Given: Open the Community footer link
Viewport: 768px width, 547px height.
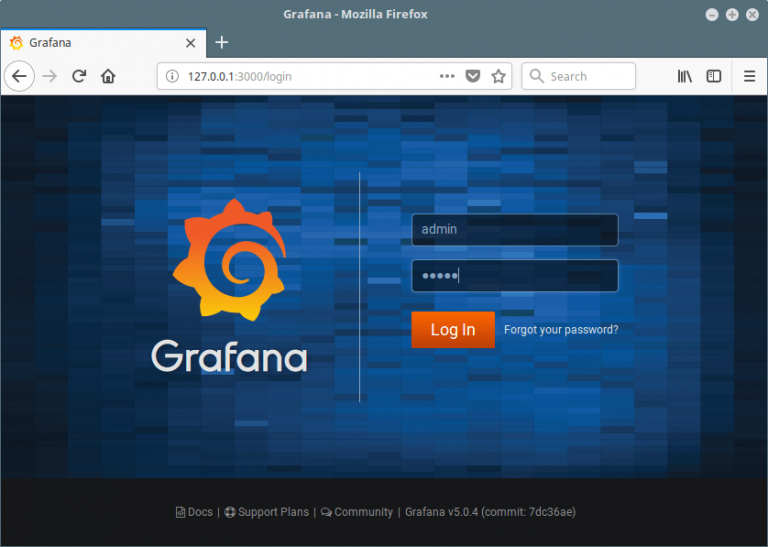Looking at the screenshot, I should pyautogui.click(x=357, y=512).
